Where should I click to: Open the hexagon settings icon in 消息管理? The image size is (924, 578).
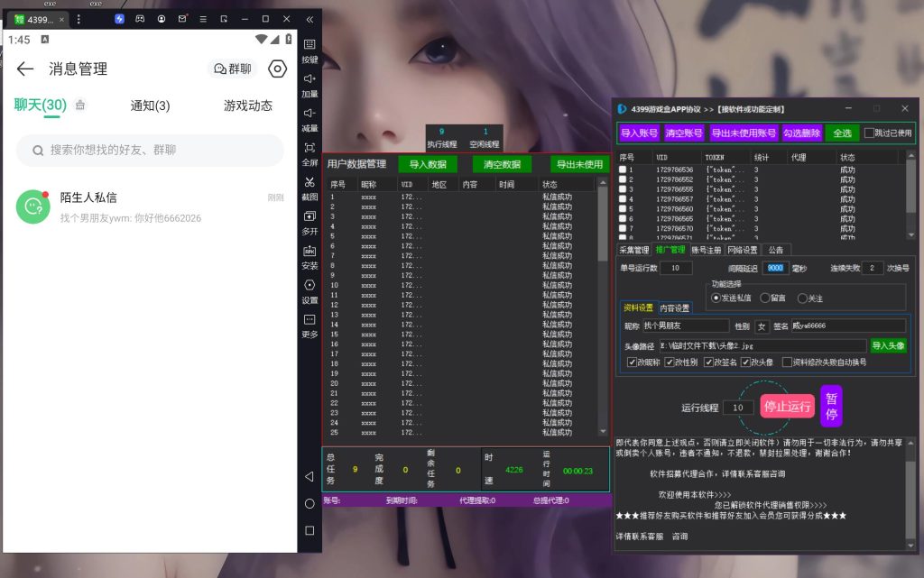point(277,69)
